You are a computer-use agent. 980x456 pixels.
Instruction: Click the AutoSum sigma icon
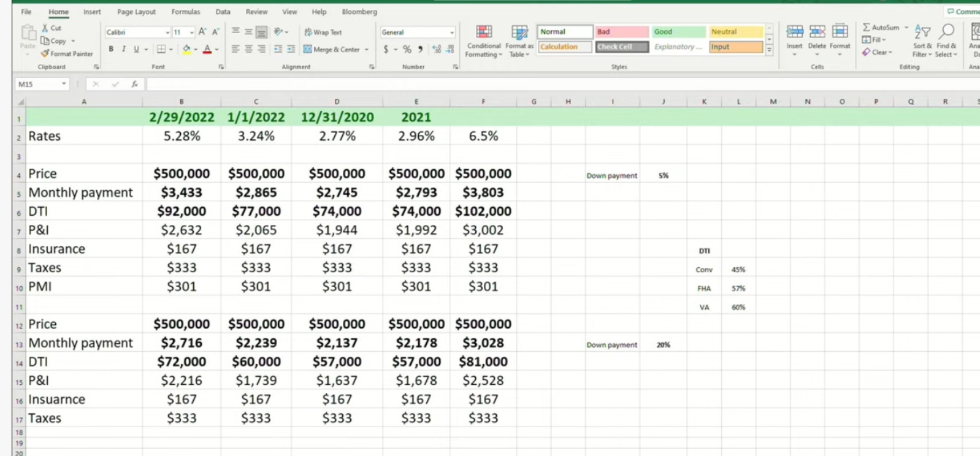pos(867,28)
